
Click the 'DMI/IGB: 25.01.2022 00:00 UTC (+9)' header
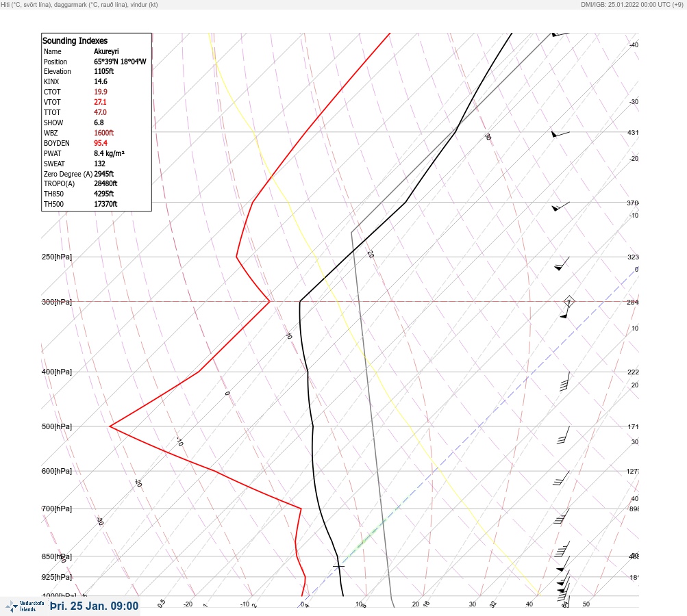coord(632,4)
